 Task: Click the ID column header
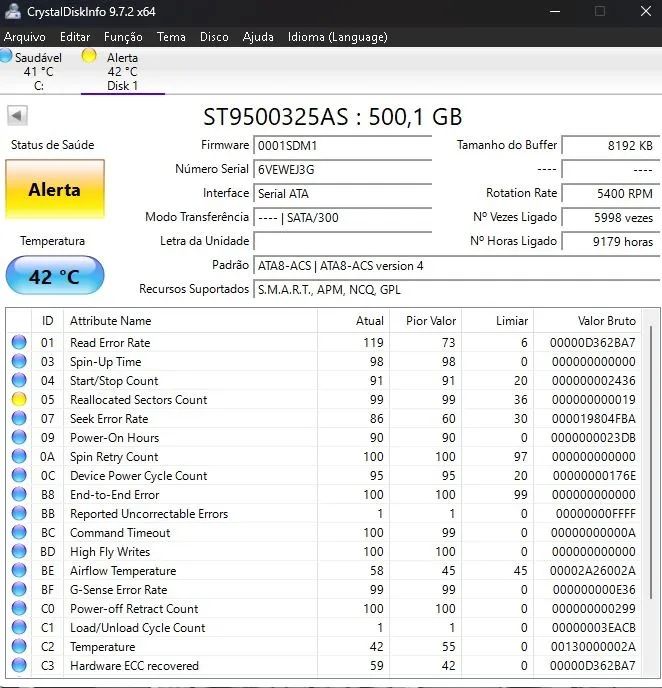(x=47, y=321)
